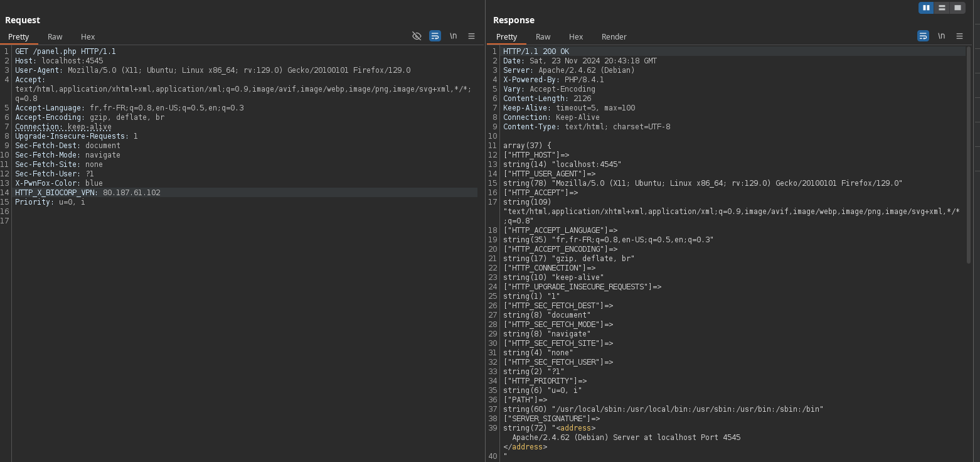Click the User-Agent header in Request

coord(213,70)
